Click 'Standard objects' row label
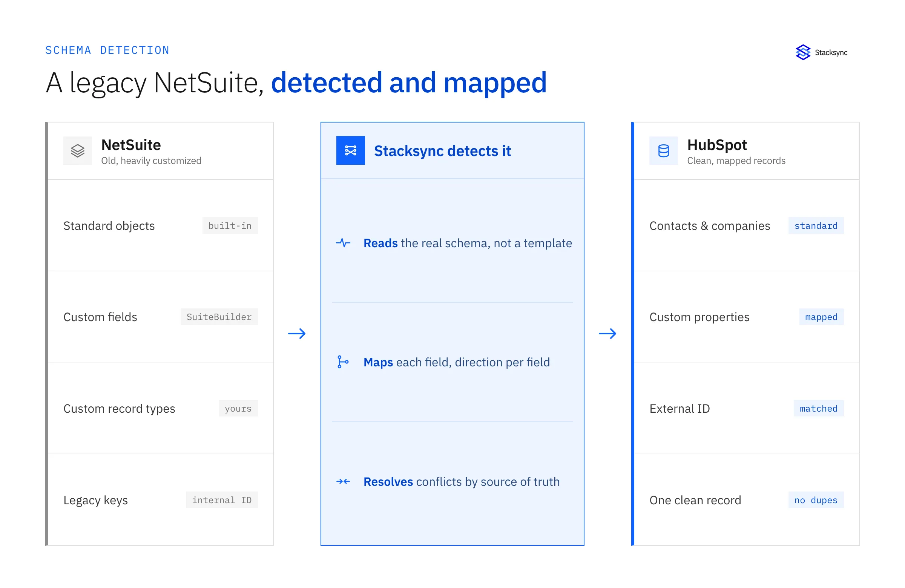The height and width of the screenshot is (588, 905). coord(109,226)
